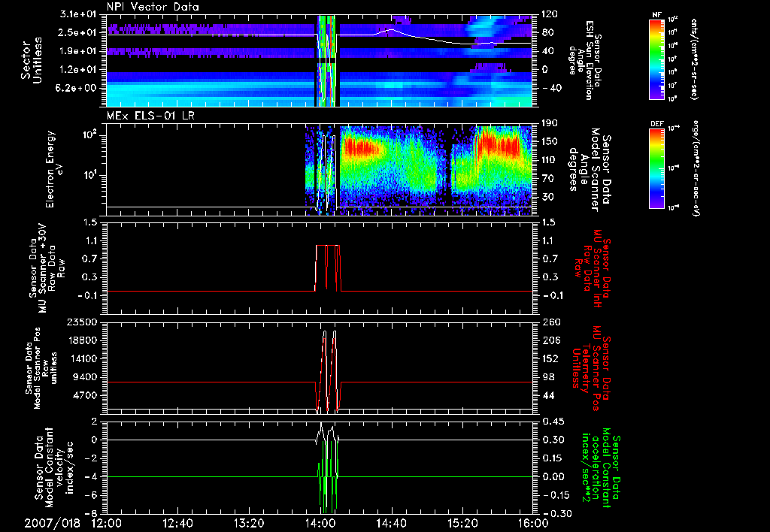
Task: Click the 12:40 time axis label
Action: click(x=177, y=522)
